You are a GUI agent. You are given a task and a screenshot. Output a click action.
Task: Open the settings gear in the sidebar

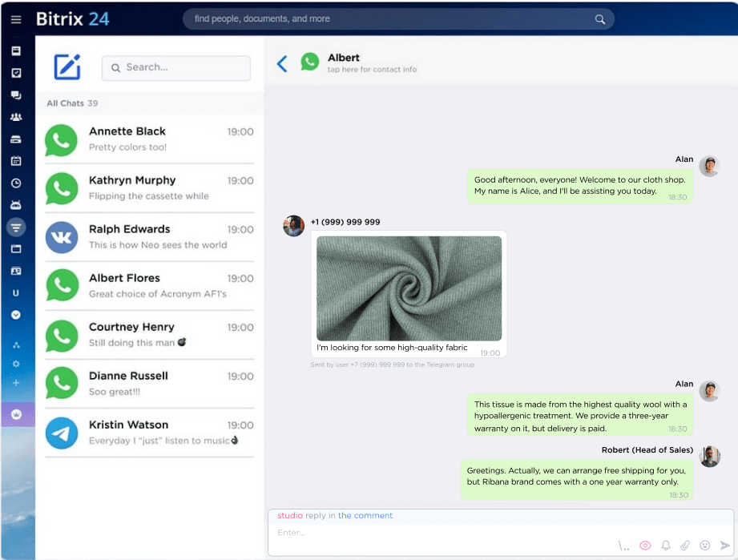(17, 362)
